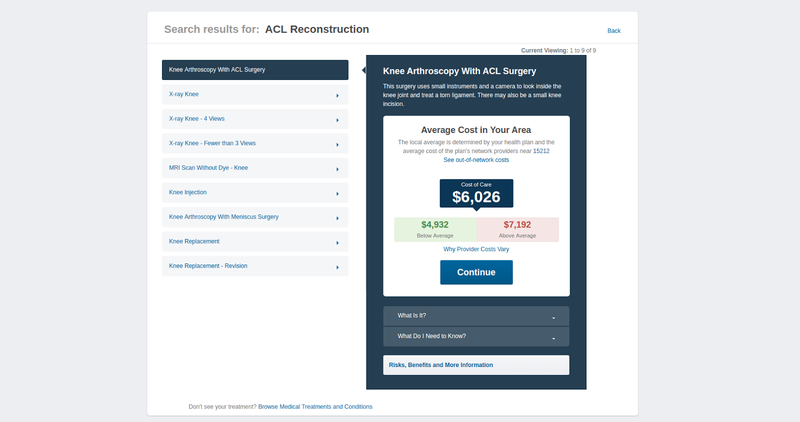Click the arrow beside Knee Replacement - Revision
800x422 pixels.
[337, 267]
